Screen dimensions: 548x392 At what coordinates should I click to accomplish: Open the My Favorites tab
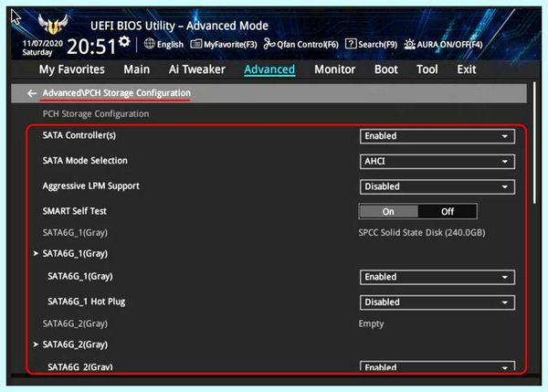pyautogui.click(x=72, y=69)
